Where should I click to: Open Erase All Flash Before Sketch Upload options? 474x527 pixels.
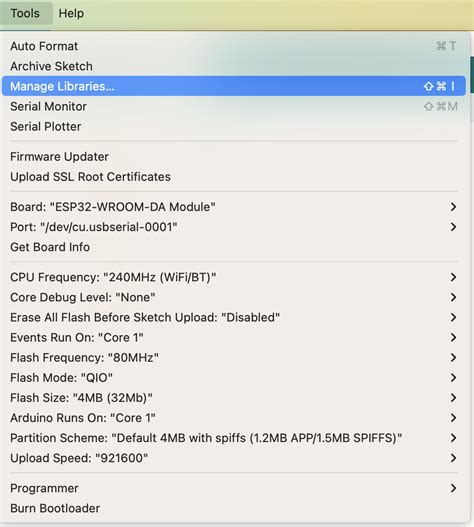coord(234,317)
